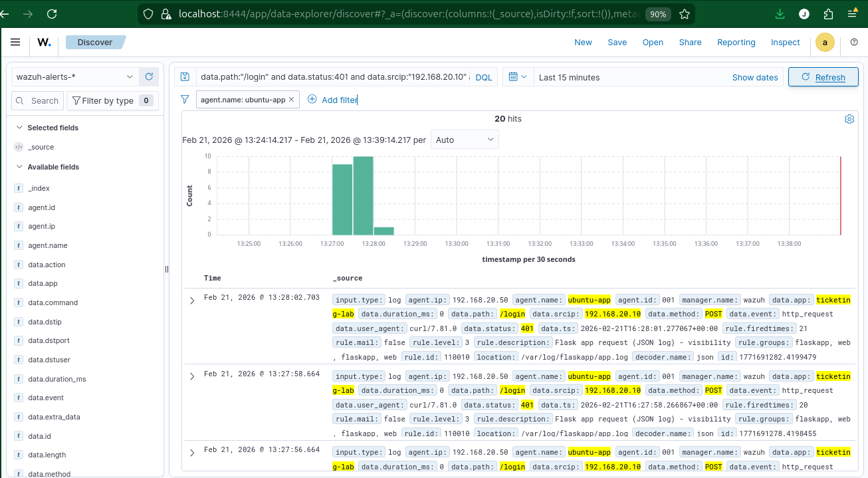The height and width of the screenshot is (478, 868).
Task: Click the search magnifier in field search
Action: point(21,101)
